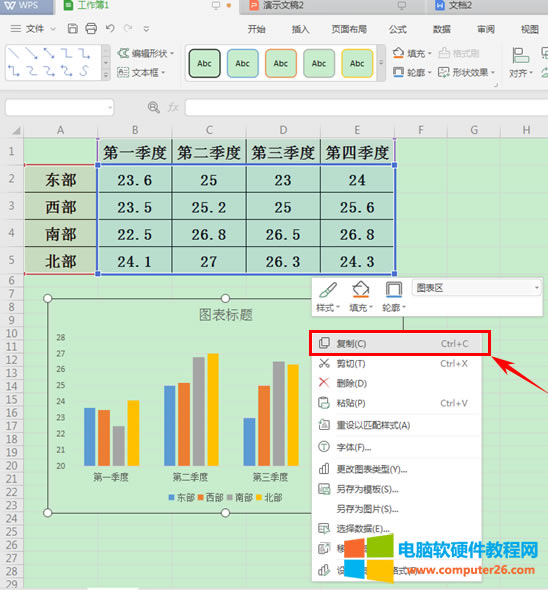Switch to the Page Layout tab
This screenshot has width=548, height=590.
tap(349, 29)
